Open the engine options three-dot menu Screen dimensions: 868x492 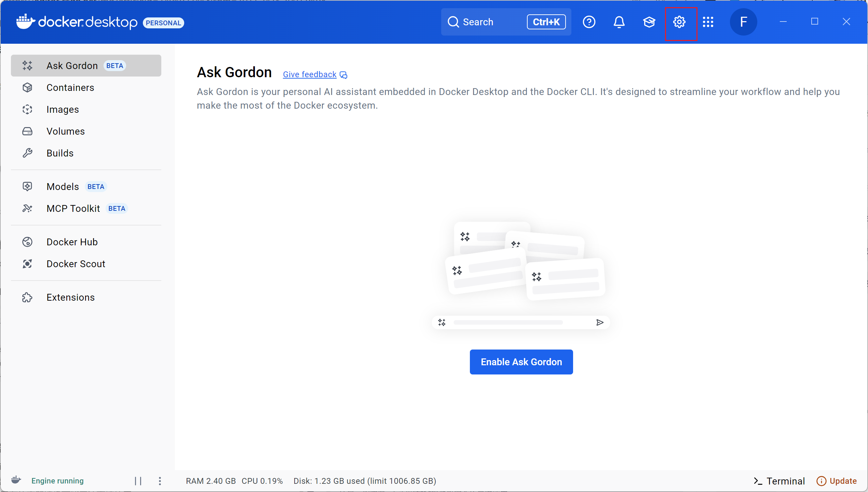coord(160,481)
